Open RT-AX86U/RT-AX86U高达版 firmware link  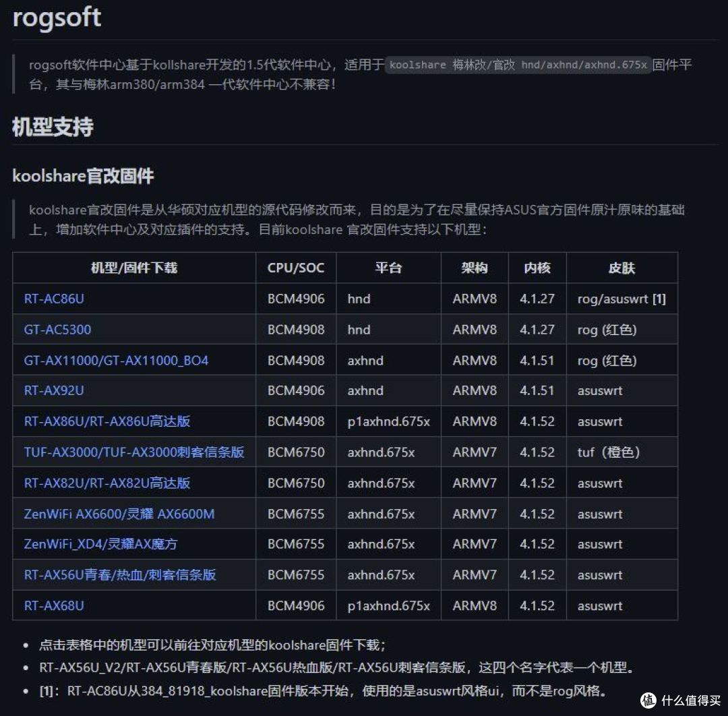click(x=107, y=421)
